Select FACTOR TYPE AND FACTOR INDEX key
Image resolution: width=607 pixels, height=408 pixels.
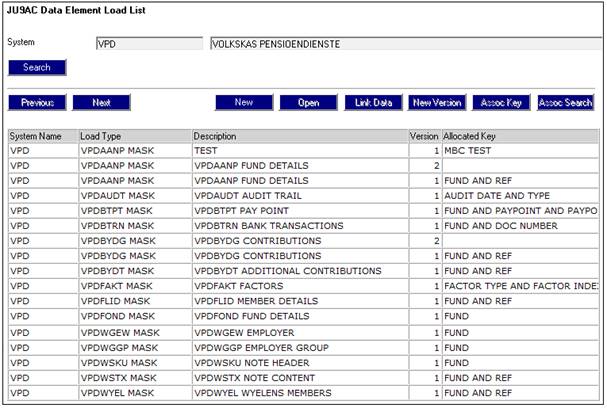pyautogui.click(x=520, y=286)
